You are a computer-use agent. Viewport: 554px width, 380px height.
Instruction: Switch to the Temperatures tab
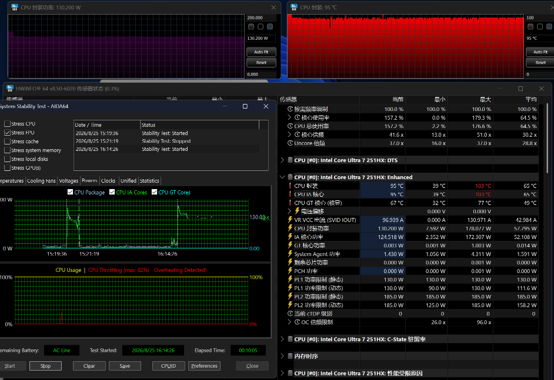tap(12, 181)
